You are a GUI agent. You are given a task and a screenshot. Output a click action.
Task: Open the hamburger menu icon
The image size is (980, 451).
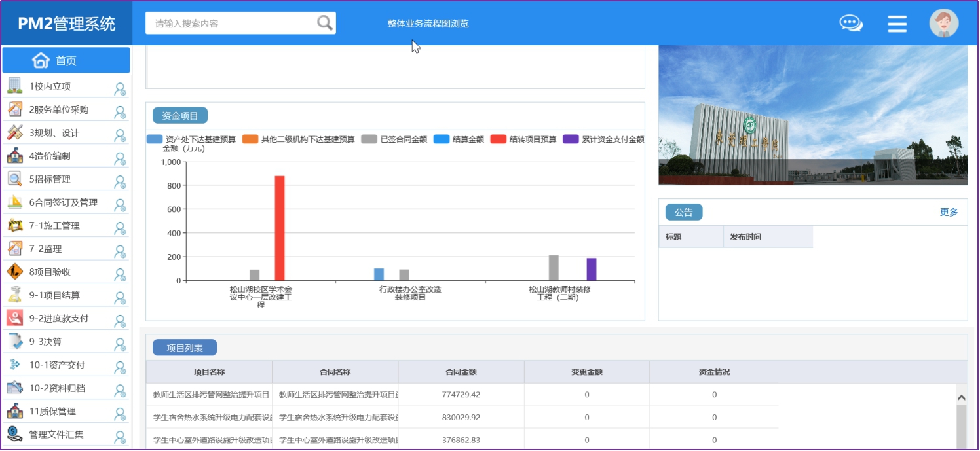point(897,24)
